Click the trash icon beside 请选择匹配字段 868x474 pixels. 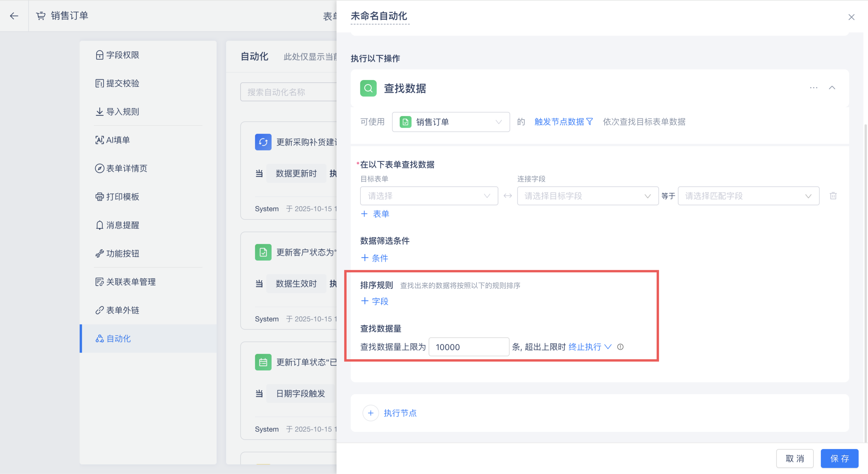833,196
